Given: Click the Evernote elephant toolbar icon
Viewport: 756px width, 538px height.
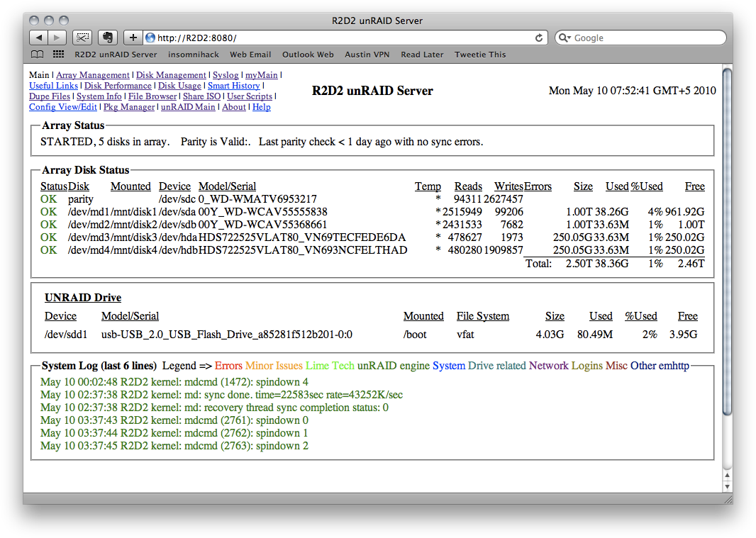Looking at the screenshot, I should point(108,38).
